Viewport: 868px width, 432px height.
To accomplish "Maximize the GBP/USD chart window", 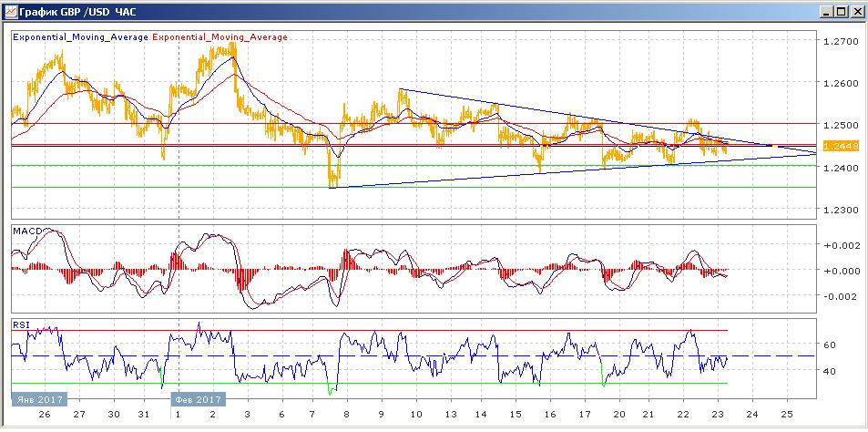I will pos(842,12).
